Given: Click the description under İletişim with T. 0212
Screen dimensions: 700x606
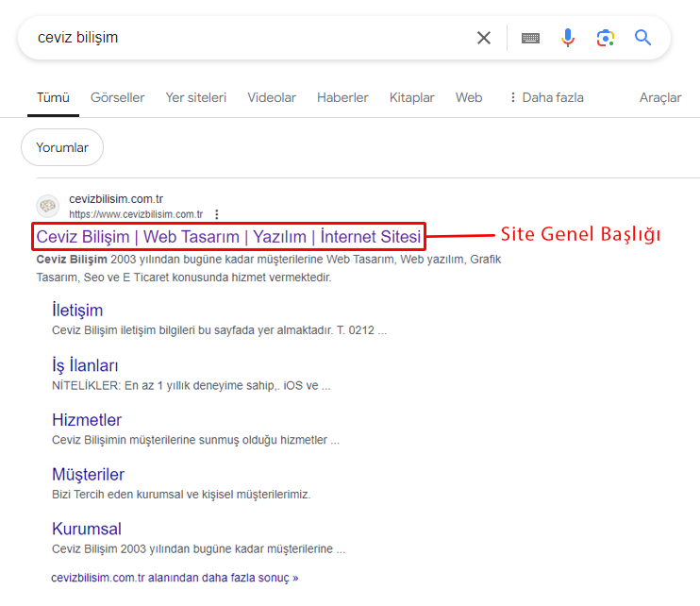Looking at the screenshot, I should tap(219, 330).
